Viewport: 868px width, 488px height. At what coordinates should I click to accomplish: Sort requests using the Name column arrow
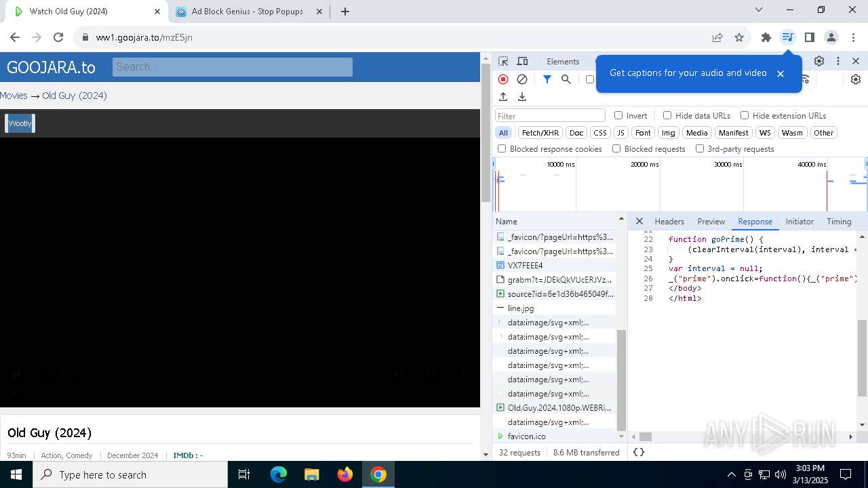click(x=621, y=219)
